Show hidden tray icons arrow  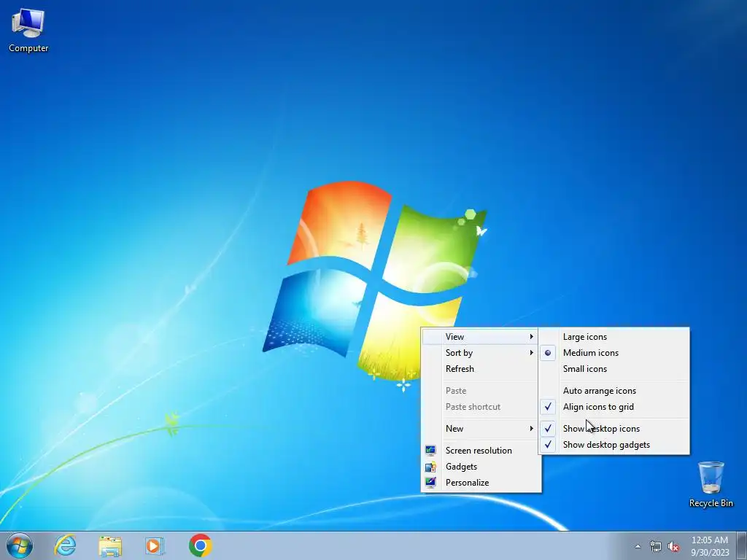pos(638,546)
